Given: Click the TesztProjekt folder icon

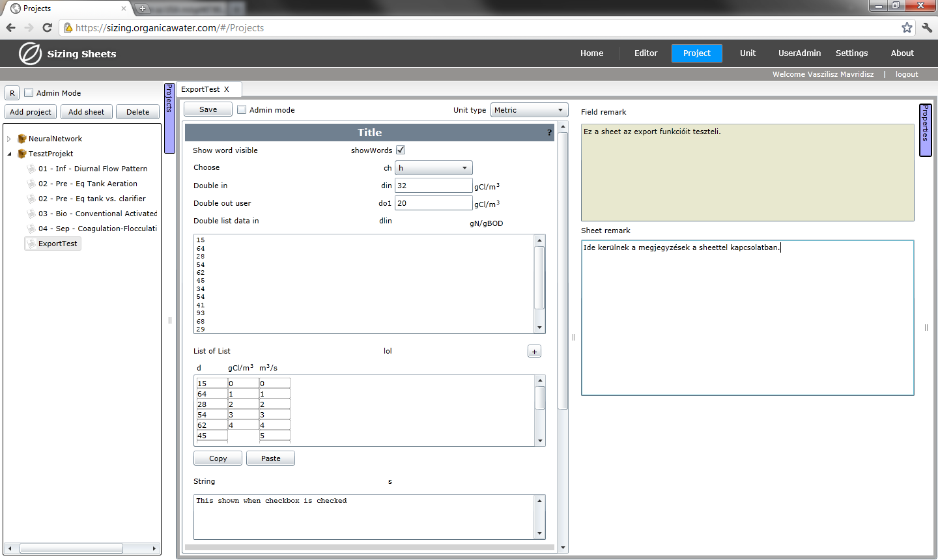Looking at the screenshot, I should (22, 154).
